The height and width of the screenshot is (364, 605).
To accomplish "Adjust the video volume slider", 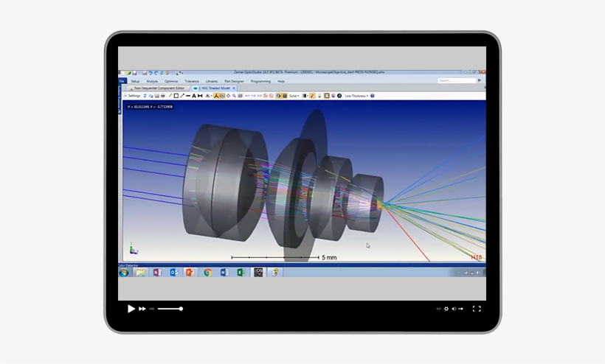I will tap(460, 309).
